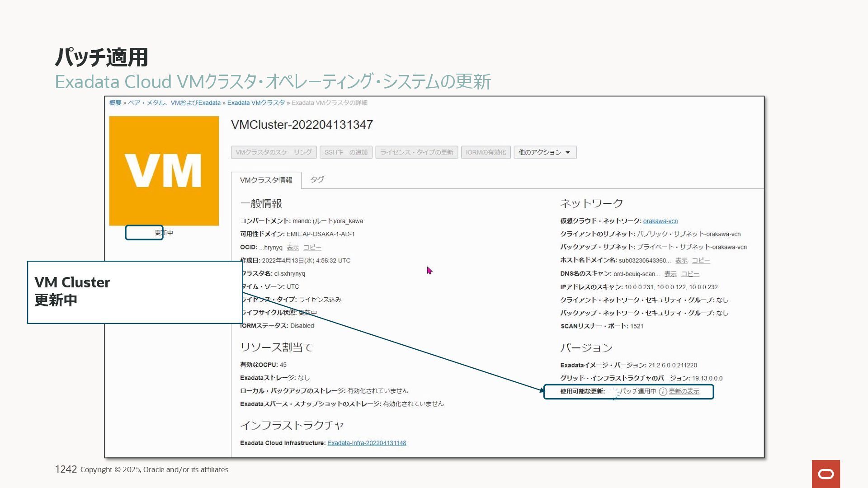Click 表示 link next to OCID

tap(292, 248)
